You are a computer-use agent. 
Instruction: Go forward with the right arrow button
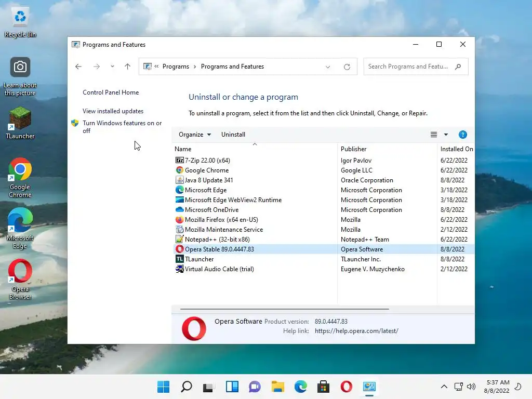coord(96,66)
